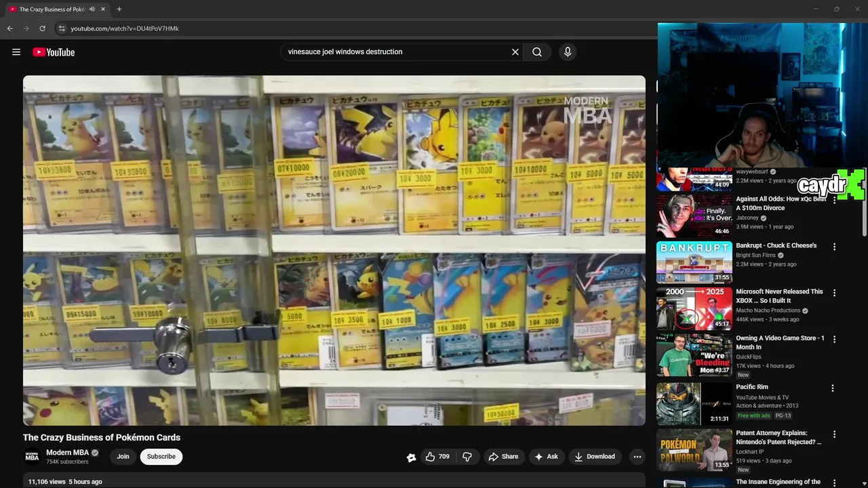The width and height of the screenshot is (868, 488).
Task: Open Against All Odds xQc video thumbnail
Action: point(694,216)
